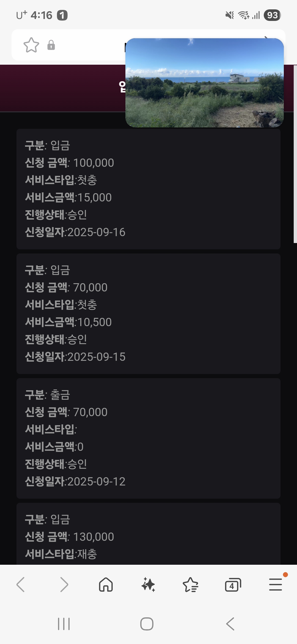Click the page scrollbar on right edge

[x=295, y=154]
